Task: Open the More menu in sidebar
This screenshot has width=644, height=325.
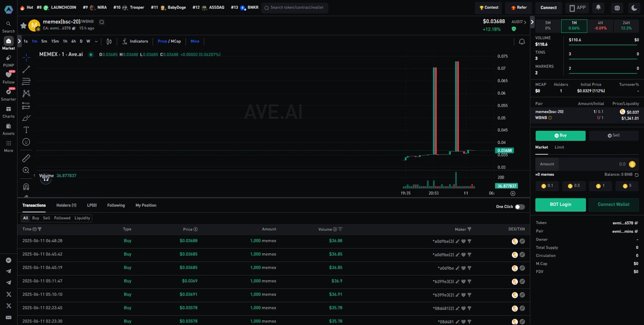Action: (x=9, y=146)
